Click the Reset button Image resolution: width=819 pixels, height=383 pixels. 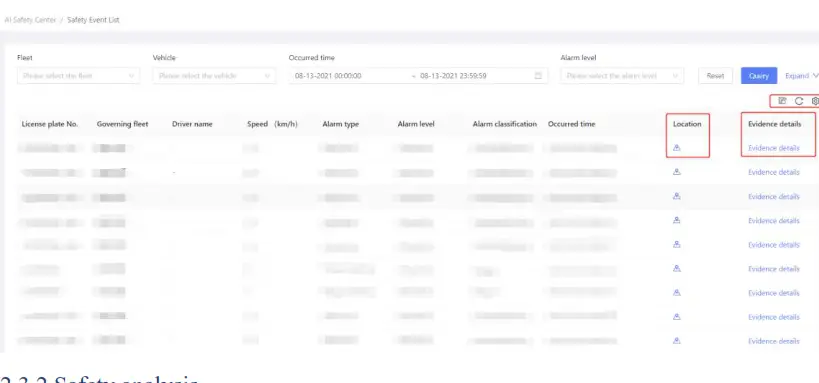716,76
